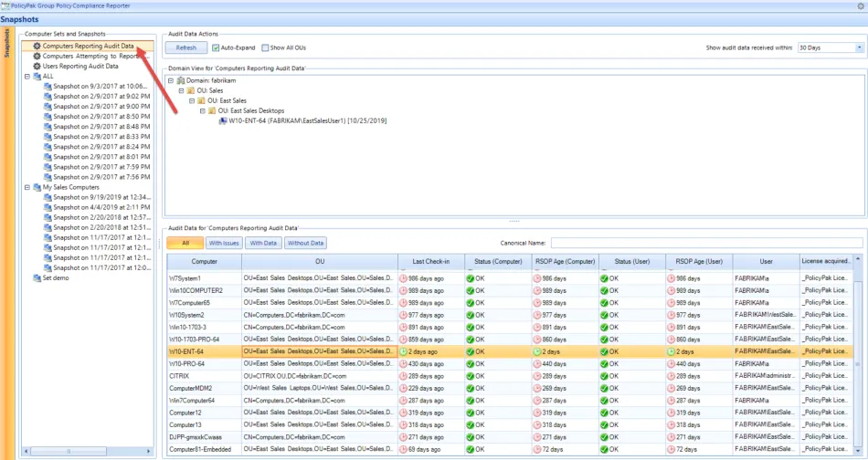Sort by the Last Check-in column header
The height and width of the screenshot is (460, 868).
430,261
